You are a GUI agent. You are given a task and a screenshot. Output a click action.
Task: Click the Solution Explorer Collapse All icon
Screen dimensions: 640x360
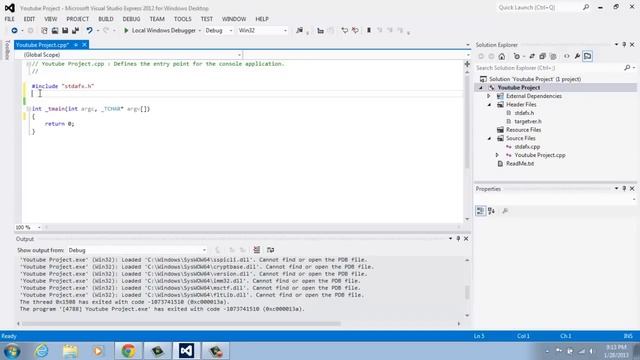542,56
